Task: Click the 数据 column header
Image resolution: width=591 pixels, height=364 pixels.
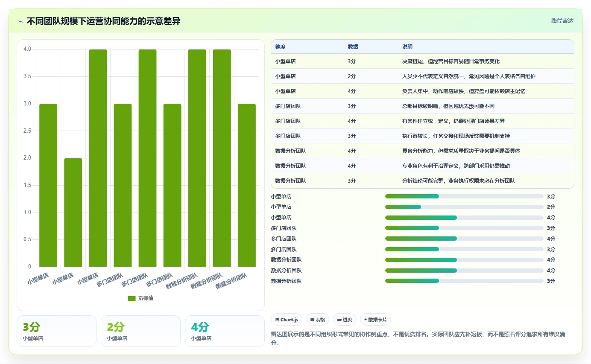Action: 353,47
